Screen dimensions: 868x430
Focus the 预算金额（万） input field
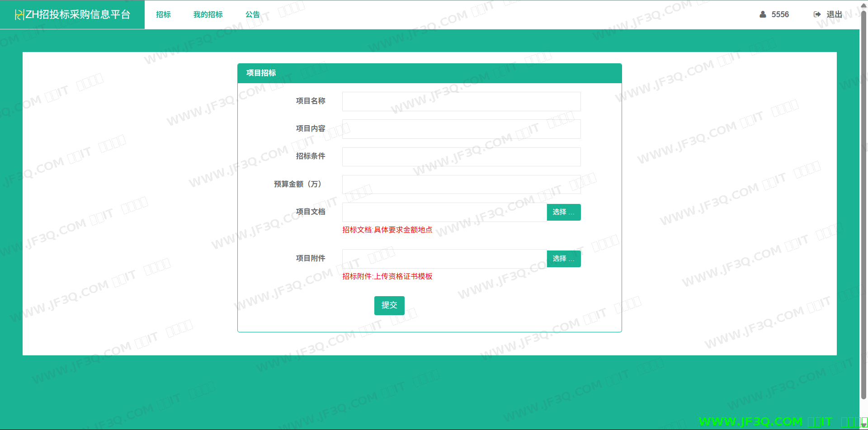coord(461,184)
